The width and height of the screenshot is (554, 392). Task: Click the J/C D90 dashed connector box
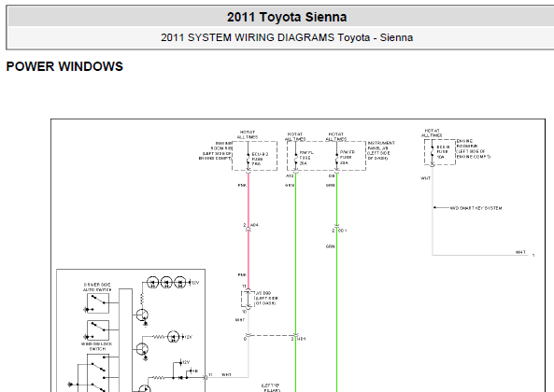[248, 299]
